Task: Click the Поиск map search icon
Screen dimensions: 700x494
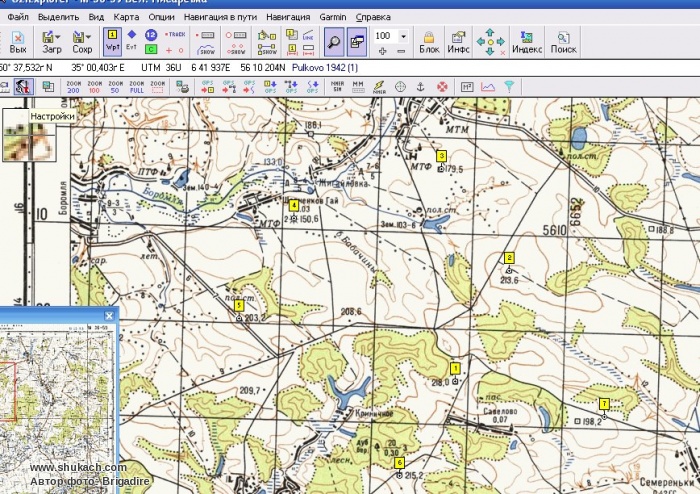Action: click(563, 42)
